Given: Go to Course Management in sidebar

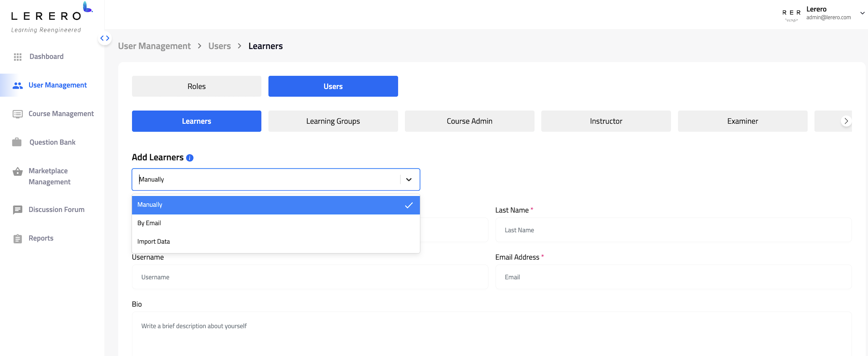Looking at the screenshot, I should tap(61, 114).
